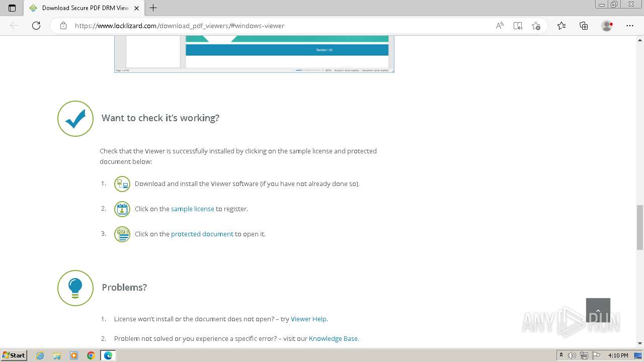The height and width of the screenshot is (362, 644).
Task: Click the 'Problems?' heading
Action: 124,287
